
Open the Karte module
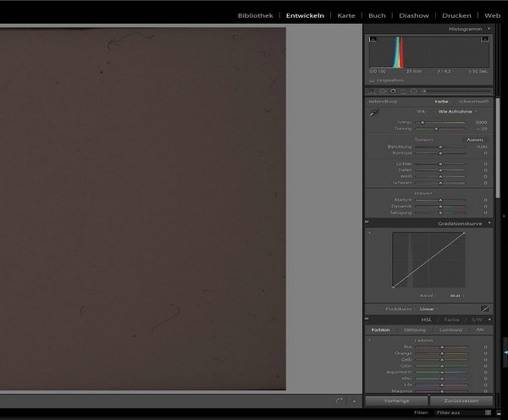click(x=346, y=15)
